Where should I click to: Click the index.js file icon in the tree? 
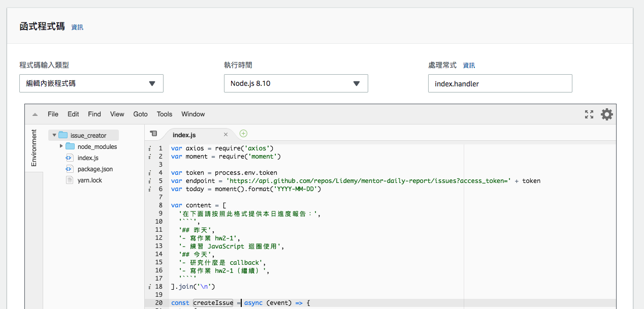(x=70, y=158)
